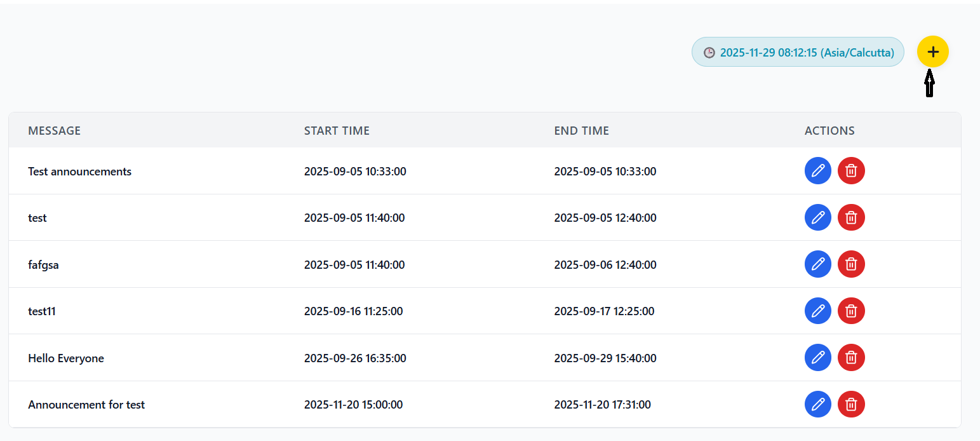Click the clock icon in the timezone chip
The image size is (980, 441).
click(x=709, y=52)
